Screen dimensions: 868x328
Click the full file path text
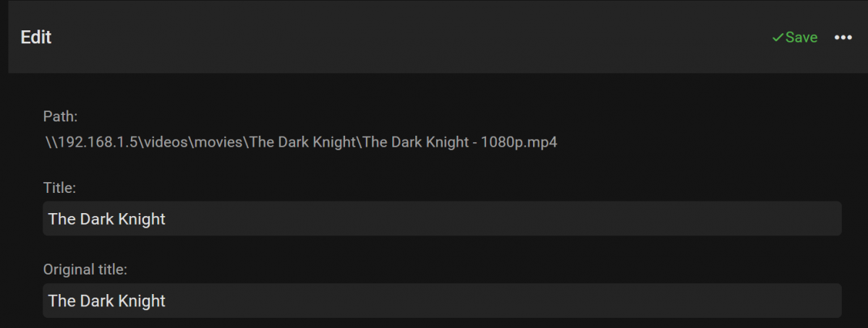pyautogui.click(x=300, y=142)
